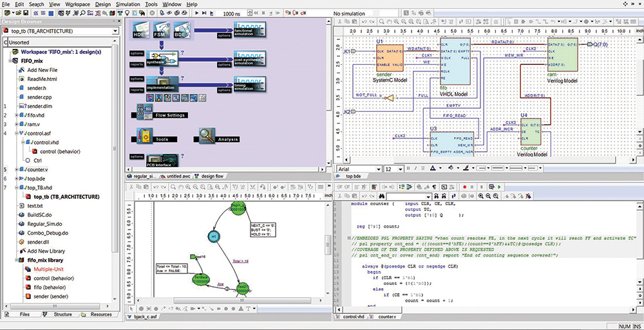Click the red record button in editor toolbar

(x=464, y=187)
